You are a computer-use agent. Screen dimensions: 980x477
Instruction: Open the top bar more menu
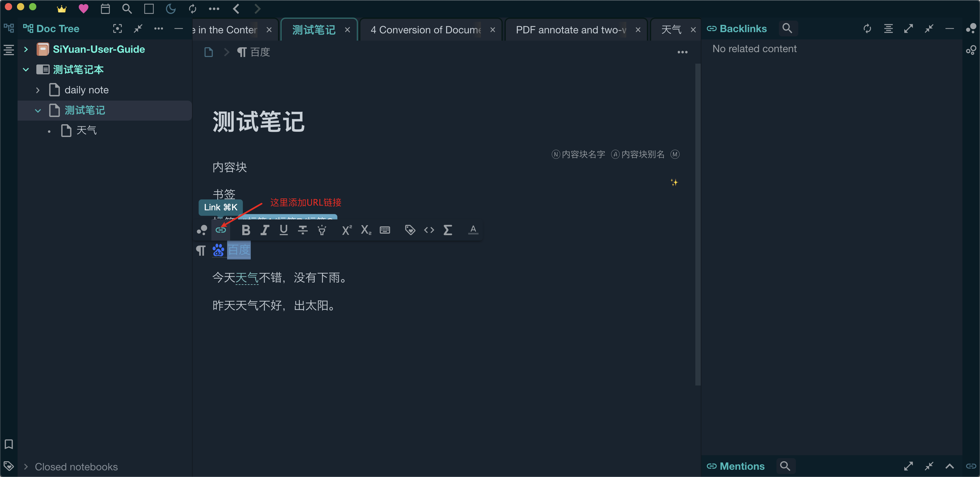[214, 9]
